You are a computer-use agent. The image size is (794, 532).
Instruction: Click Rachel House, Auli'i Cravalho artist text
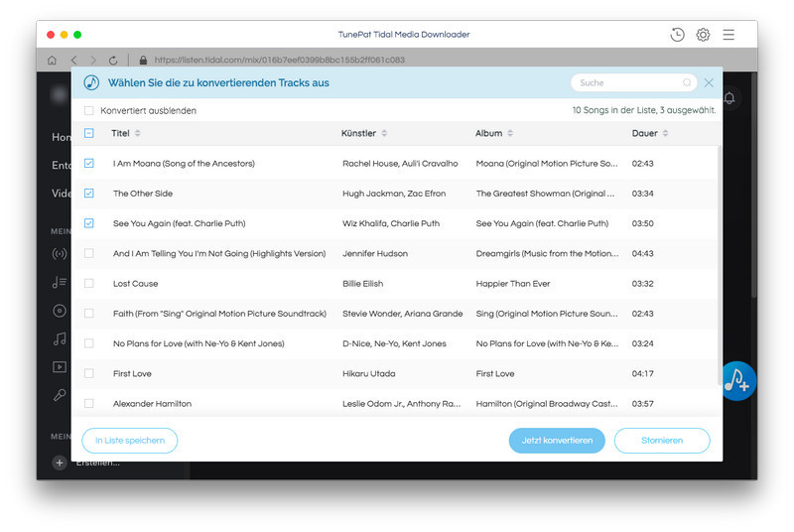[400, 164]
